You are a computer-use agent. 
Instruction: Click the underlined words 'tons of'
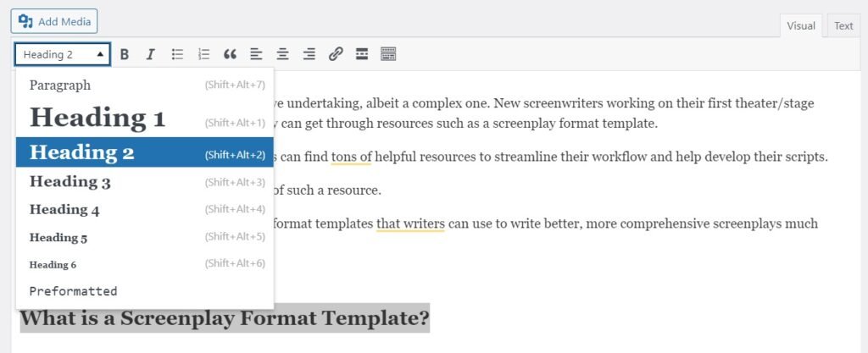click(351, 157)
